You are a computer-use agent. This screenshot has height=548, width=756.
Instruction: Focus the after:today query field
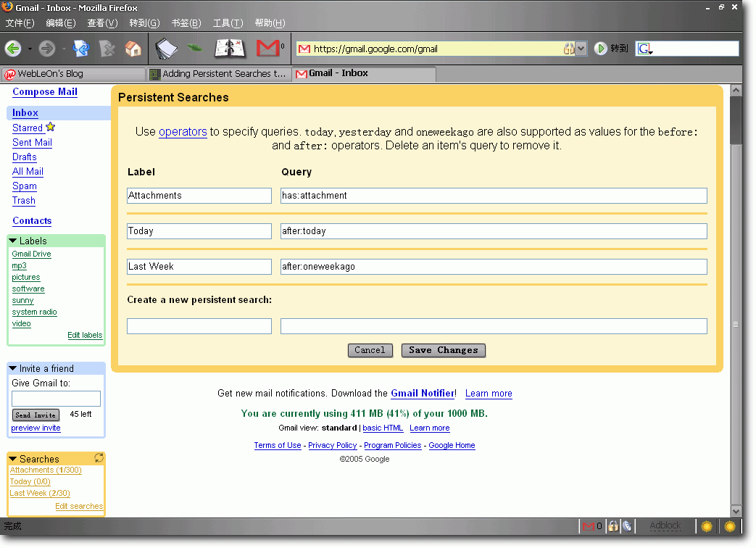point(494,231)
